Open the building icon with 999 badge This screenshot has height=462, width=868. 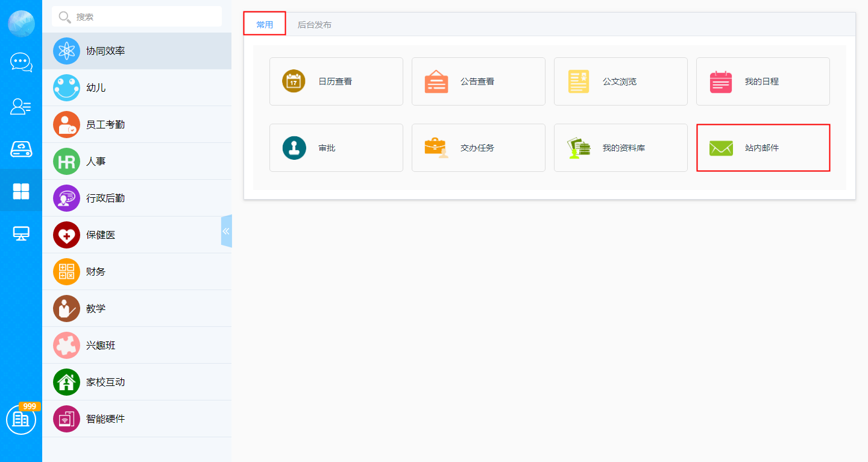pos(21,419)
